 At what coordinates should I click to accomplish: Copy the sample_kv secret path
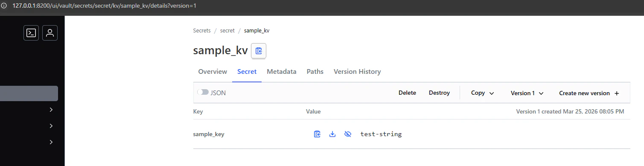tap(259, 51)
